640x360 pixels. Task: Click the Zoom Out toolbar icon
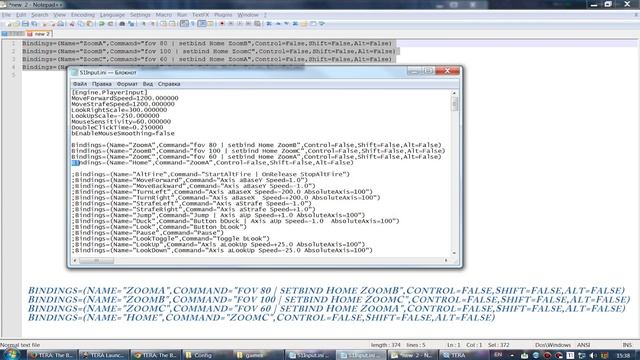[152, 24]
